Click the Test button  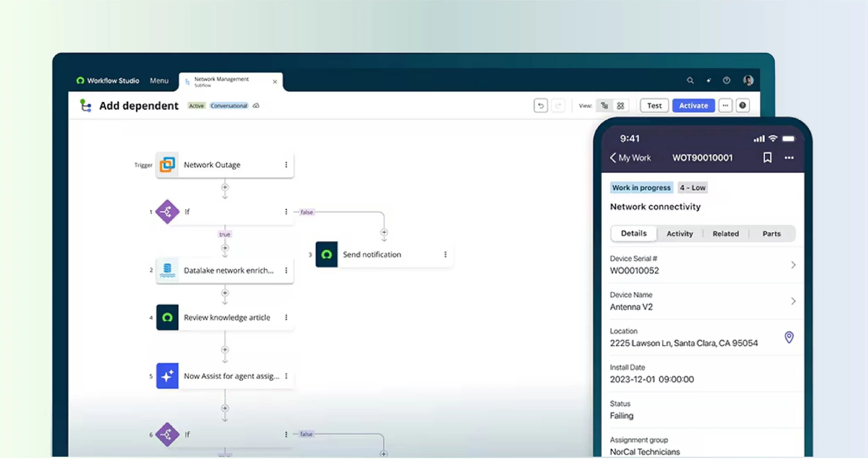654,106
